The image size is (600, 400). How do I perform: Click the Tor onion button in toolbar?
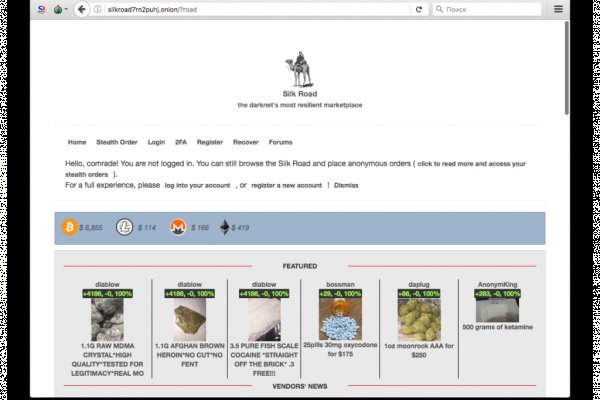coord(57,9)
